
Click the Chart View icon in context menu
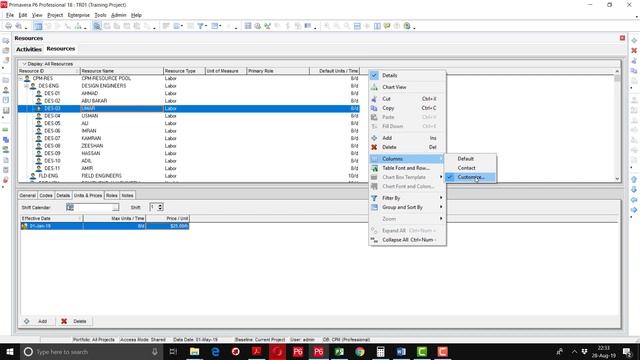click(x=374, y=87)
